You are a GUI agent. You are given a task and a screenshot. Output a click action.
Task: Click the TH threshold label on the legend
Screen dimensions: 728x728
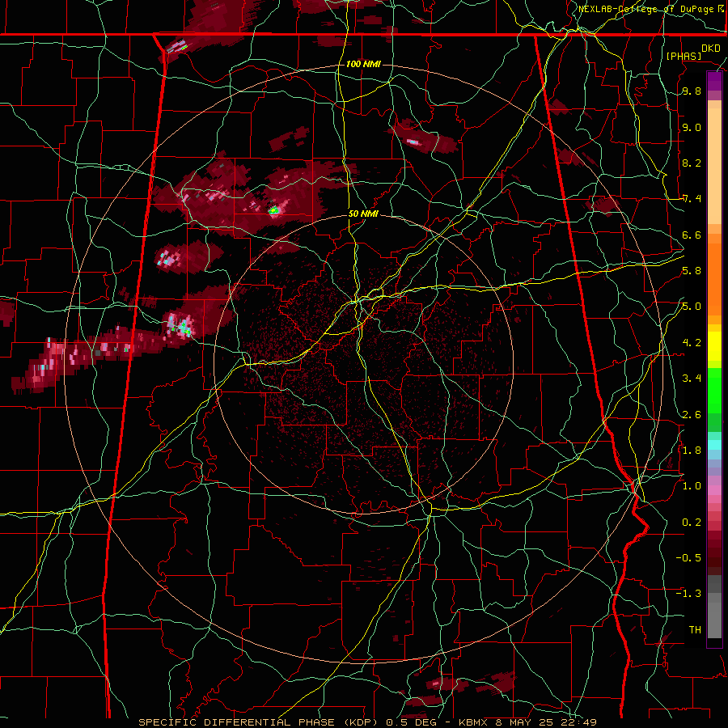(x=695, y=630)
